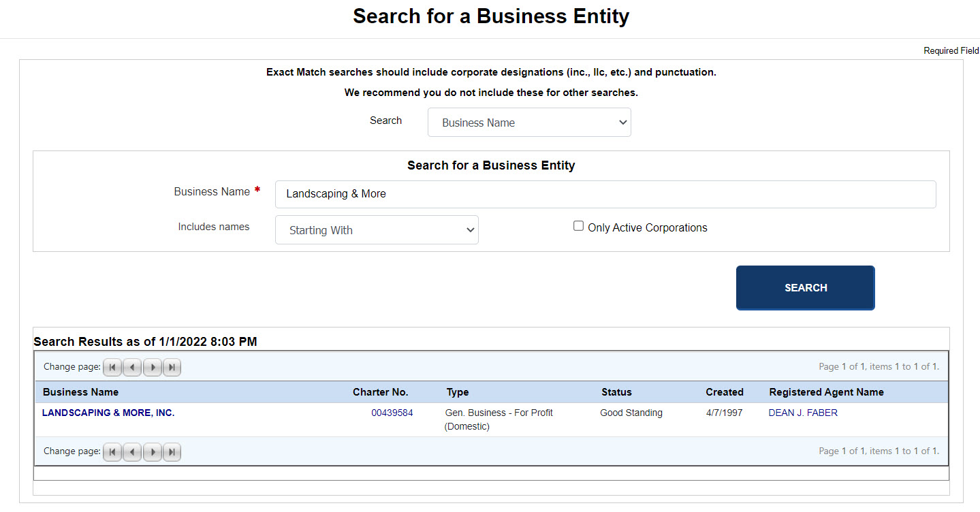
Task: Go to first page in bottom pager
Action: [x=112, y=451]
